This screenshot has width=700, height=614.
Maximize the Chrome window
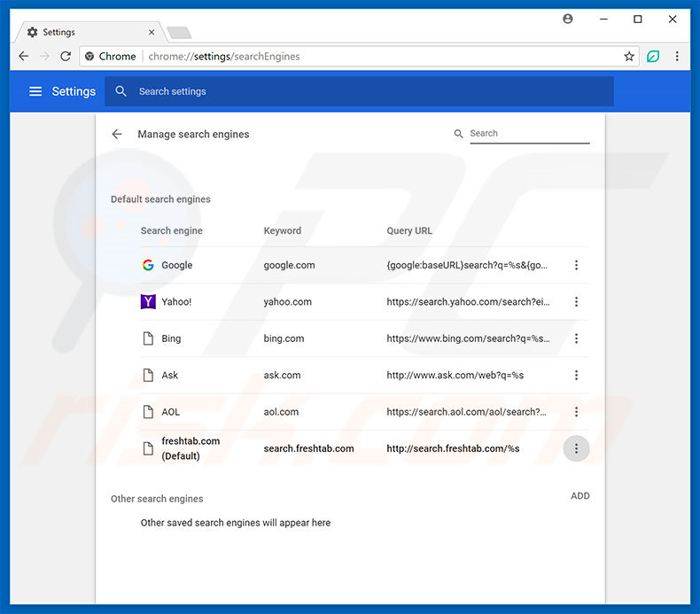coord(638,19)
